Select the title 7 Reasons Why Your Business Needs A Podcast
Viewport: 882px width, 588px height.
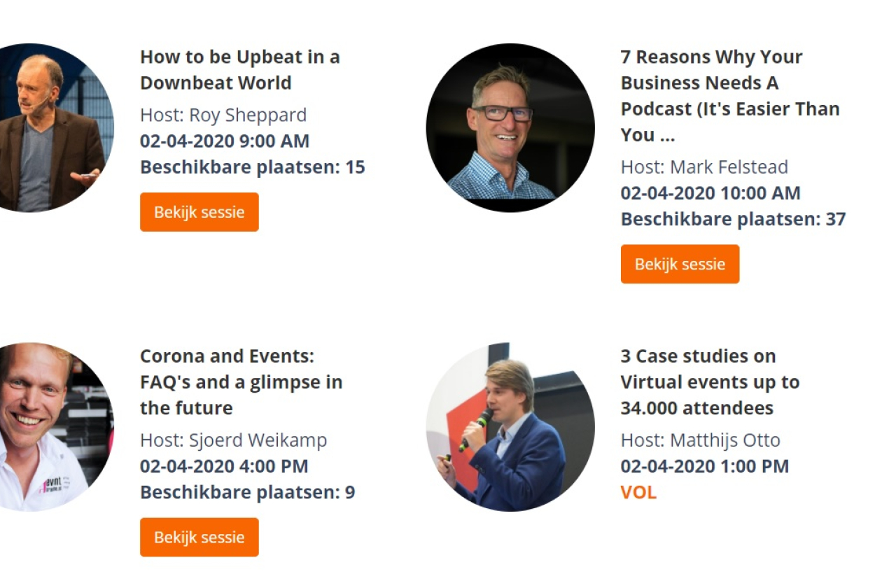730,96
